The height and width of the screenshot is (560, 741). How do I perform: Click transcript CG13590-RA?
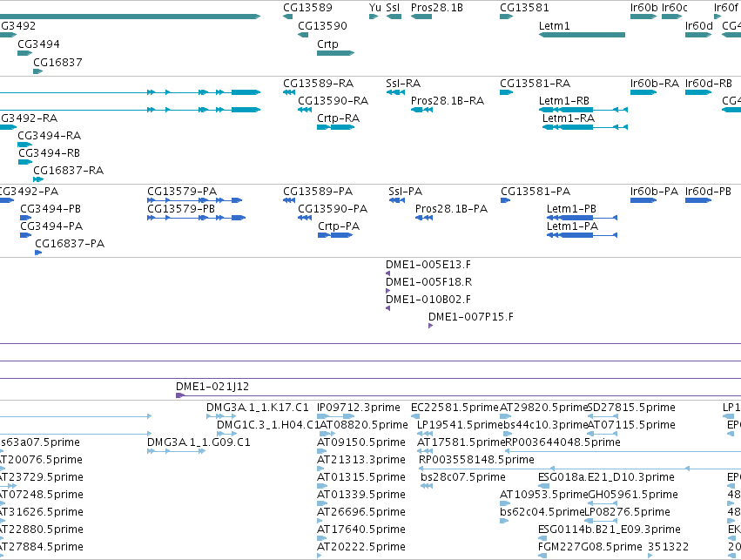pos(333,101)
